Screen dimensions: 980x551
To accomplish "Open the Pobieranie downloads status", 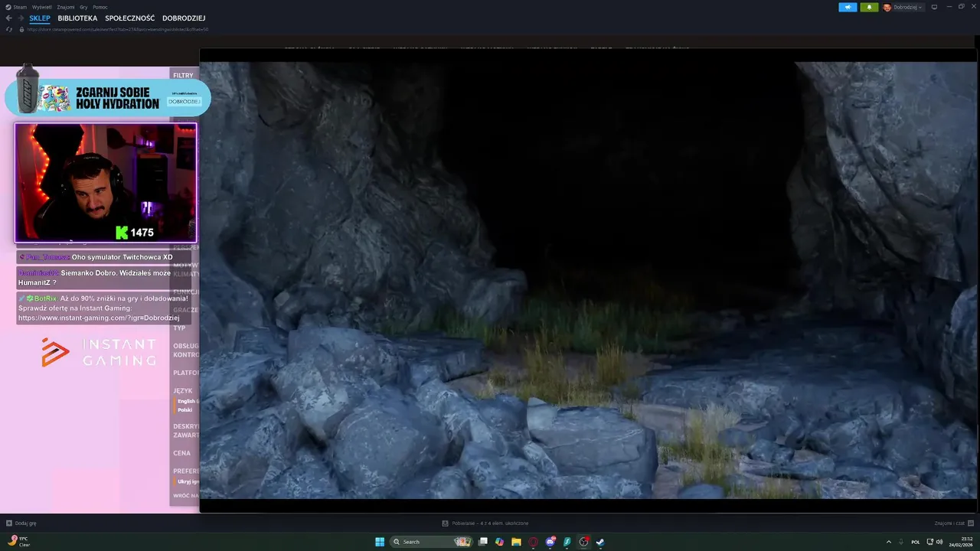I will [x=485, y=523].
